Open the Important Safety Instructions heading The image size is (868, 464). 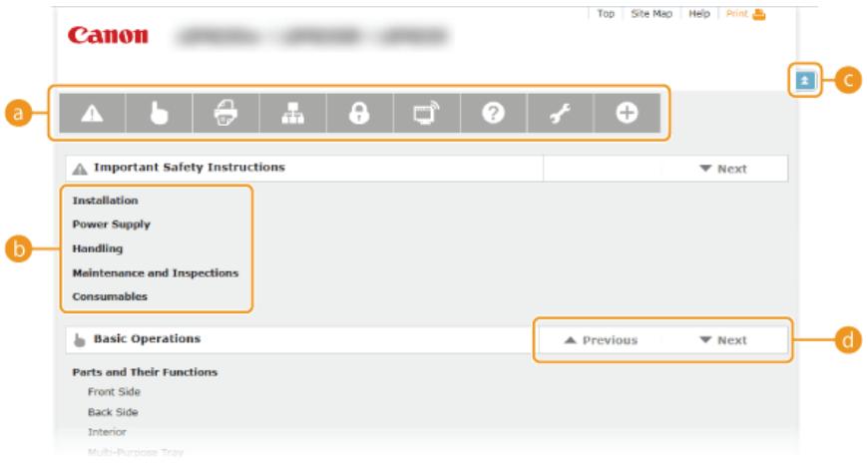point(190,168)
